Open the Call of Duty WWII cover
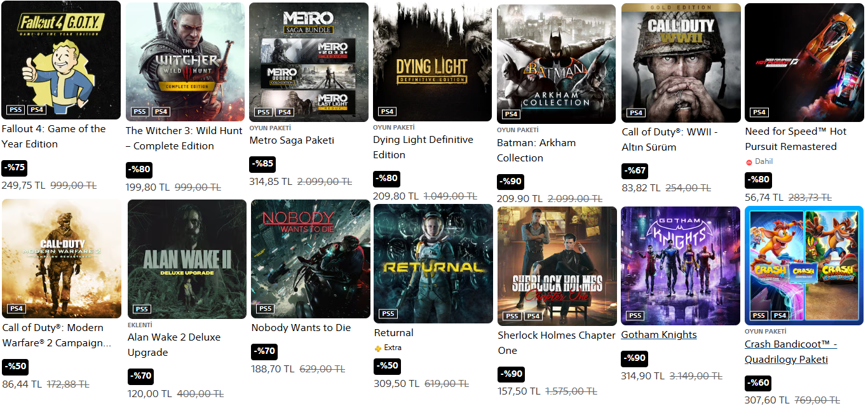The height and width of the screenshot is (413, 868). pyautogui.click(x=681, y=62)
